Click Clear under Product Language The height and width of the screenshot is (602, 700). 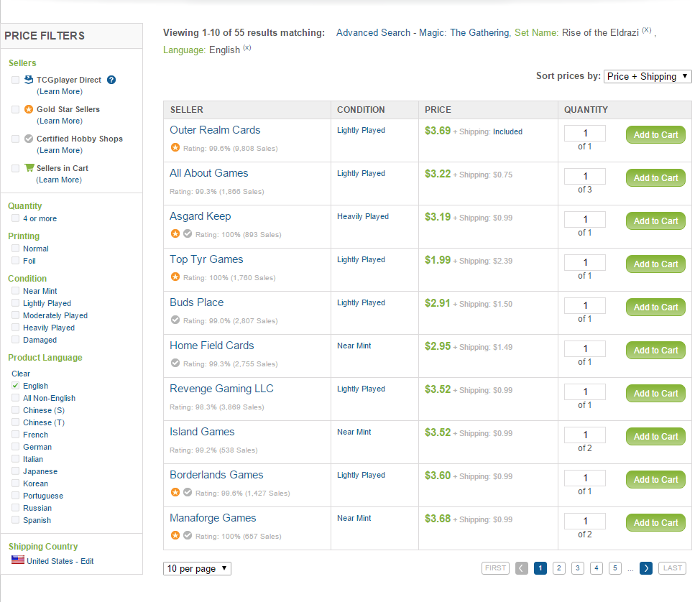[21, 374]
